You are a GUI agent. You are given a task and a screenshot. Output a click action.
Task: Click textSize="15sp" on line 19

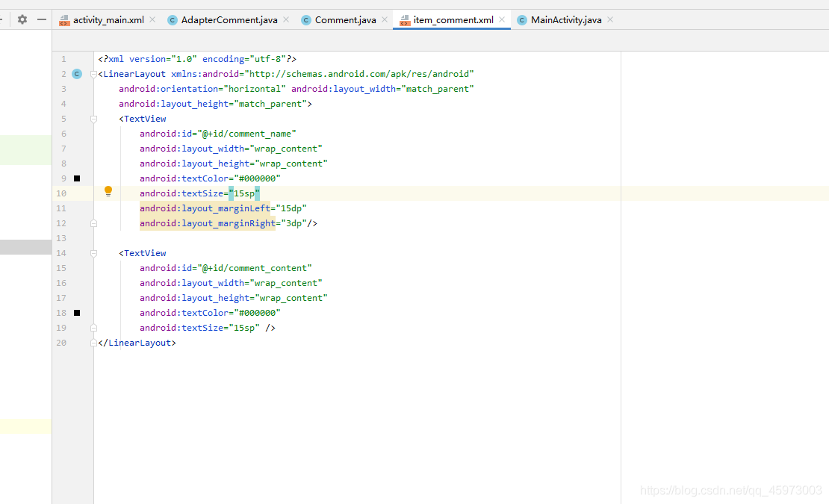coord(200,328)
